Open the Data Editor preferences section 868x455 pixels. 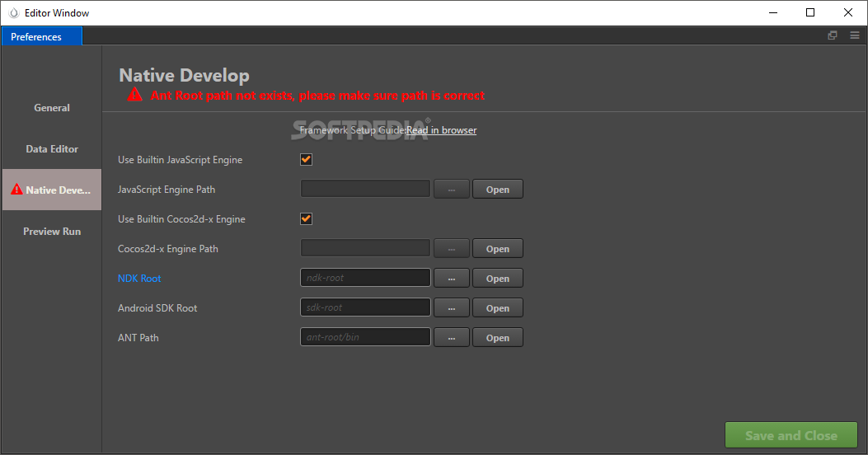pyautogui.click(x=52, y=149)
